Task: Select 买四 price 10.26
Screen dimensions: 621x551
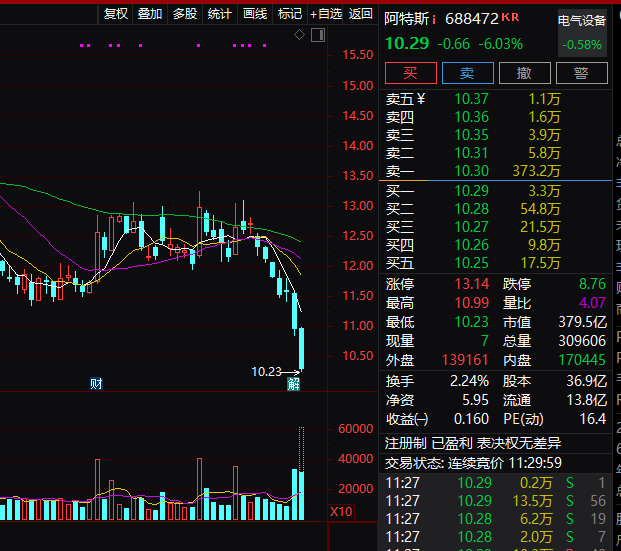Action: 471,245
